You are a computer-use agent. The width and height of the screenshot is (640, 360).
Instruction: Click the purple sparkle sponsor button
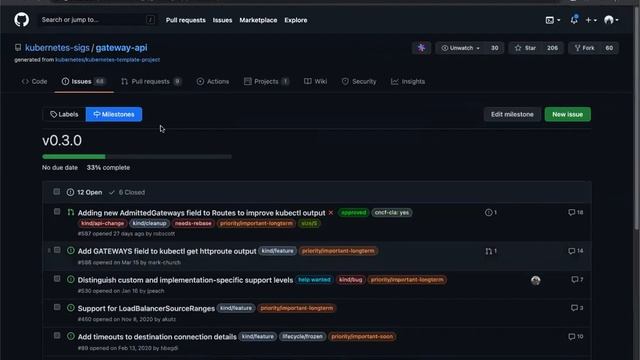[421, 48]
